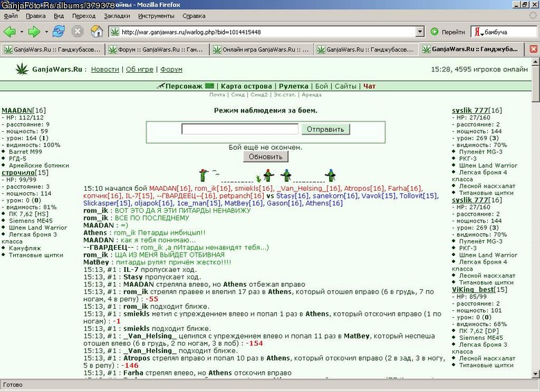Reload the page with the refresh icon
Image resolution: width=540 pixels, height=392 pixels.
[x=58, y=32]
